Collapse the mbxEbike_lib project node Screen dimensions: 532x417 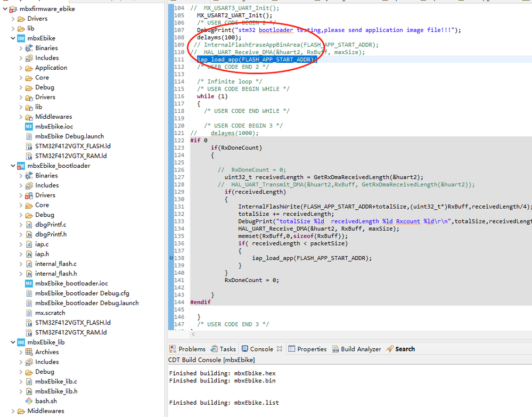tap(13, 342)
